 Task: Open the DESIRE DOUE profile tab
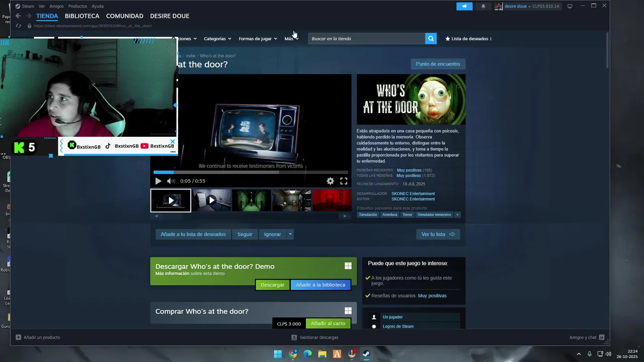point(170,16)
